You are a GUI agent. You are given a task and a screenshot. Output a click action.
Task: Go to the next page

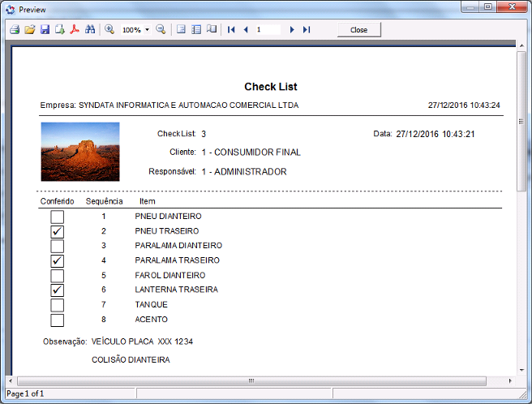292,29
